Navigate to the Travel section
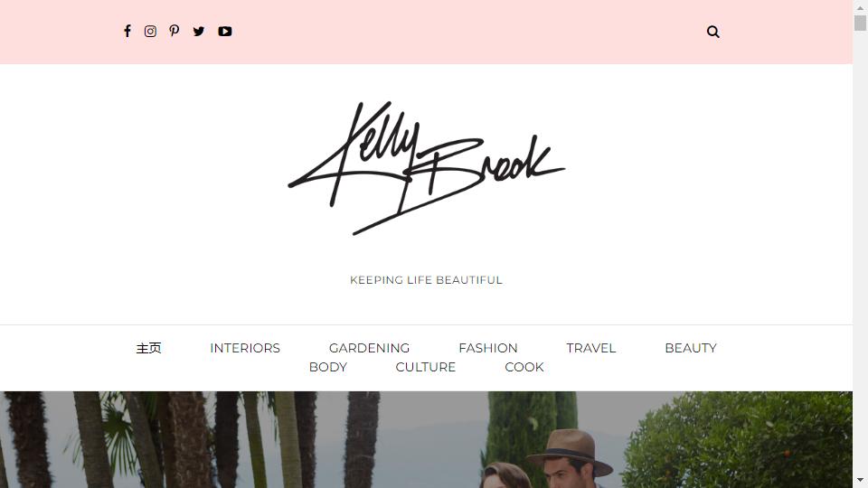Image resolution: width=868 pixels, height=488 pixels. coord(590,348)
